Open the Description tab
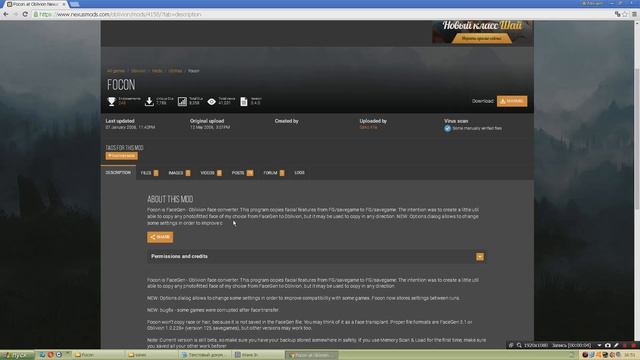 (x=118, y=173)
